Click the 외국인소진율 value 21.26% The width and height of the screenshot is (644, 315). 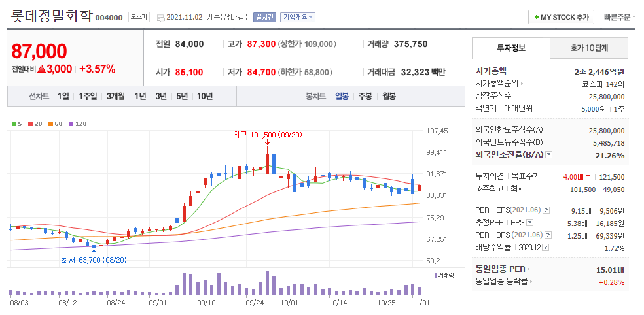610,156
